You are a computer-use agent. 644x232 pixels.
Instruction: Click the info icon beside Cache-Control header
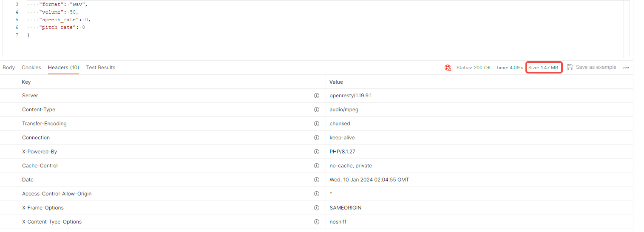pyautogui.click(x=316, y=166)
